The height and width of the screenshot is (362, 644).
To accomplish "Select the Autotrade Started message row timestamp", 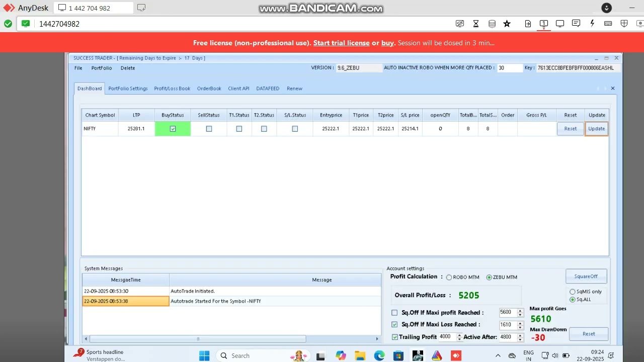I will (126, 301).
